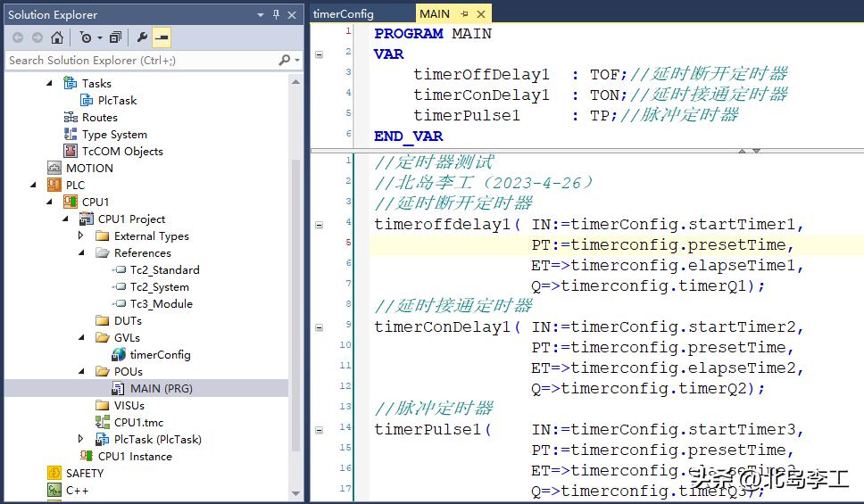Expand the External Types folder
The width and height of the screenshot is (864, 504).
[x=81, y=236]
